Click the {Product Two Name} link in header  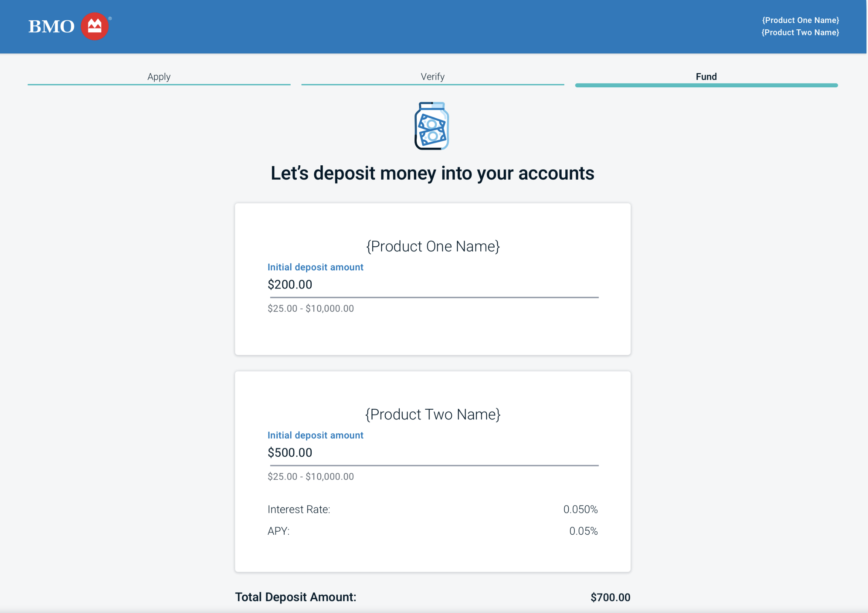(x=801, y=32)
